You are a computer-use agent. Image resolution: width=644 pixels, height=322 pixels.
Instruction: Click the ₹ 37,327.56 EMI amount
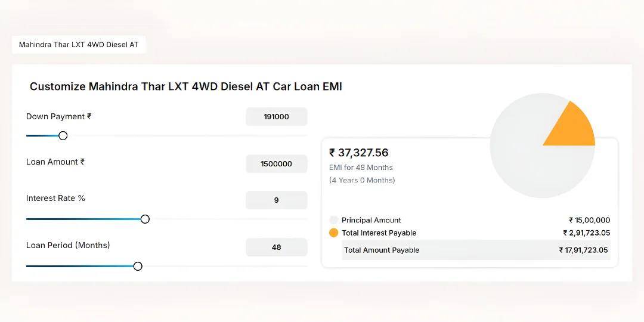359,153
